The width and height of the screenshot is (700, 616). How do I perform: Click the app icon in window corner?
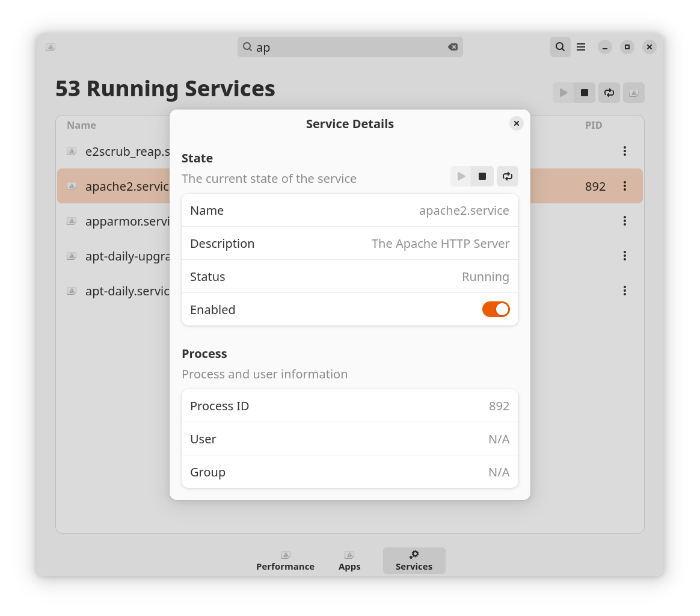[51, 47]
